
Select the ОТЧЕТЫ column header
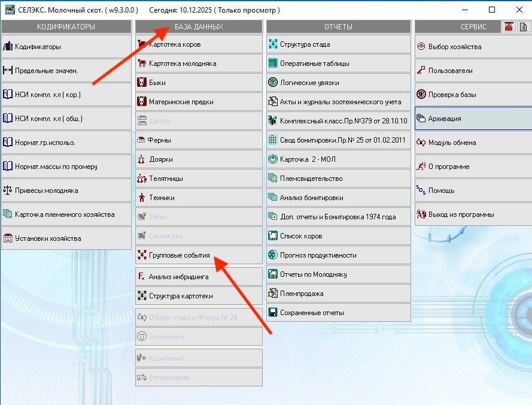[x=338, y=26]
